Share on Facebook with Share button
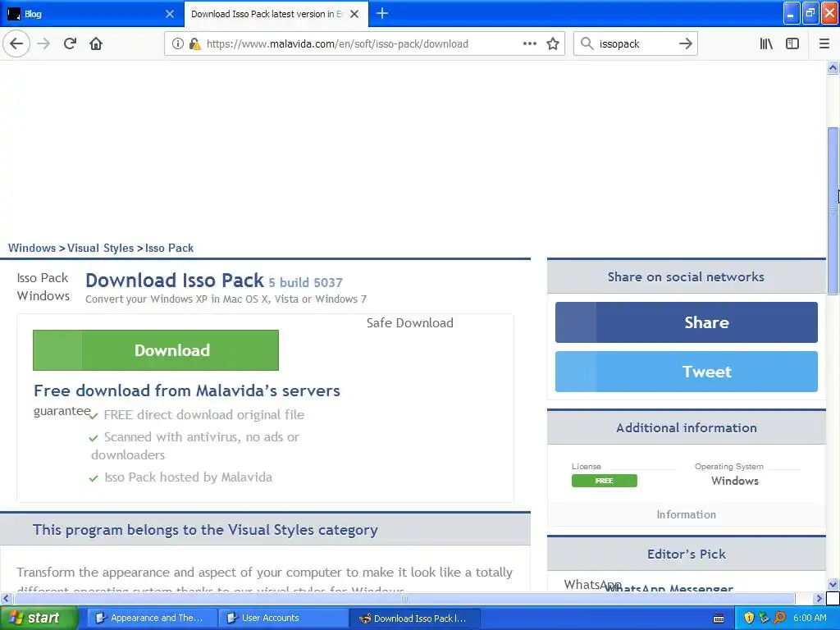 click(687, 322)
